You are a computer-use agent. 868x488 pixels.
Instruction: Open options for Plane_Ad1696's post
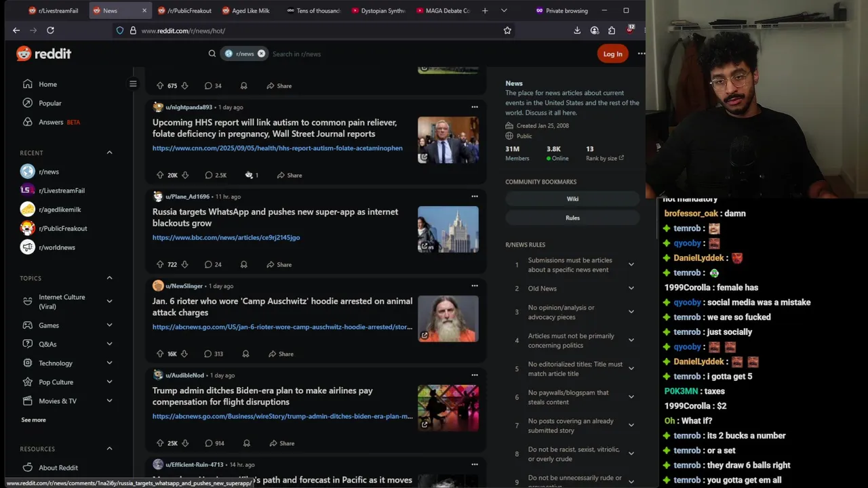[475, 197]
